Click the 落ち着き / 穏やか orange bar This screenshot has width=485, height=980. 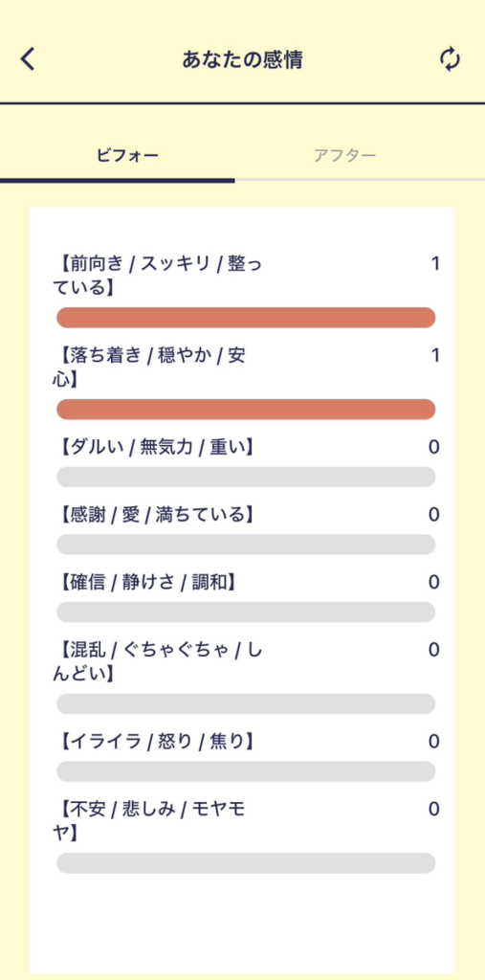coord(246,410)
